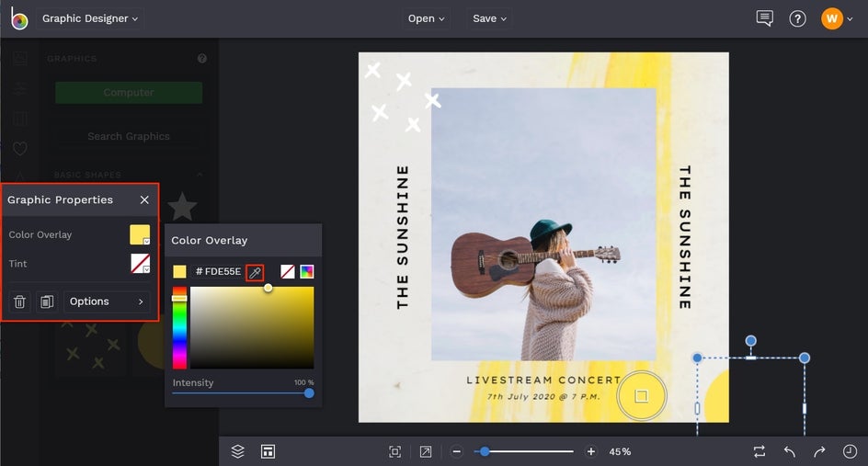Image resolution: width=868 pixels, height=466 pixels.
Task: Open the feedback chat icon
Action: pyautogui.click(x=764, y=18)
